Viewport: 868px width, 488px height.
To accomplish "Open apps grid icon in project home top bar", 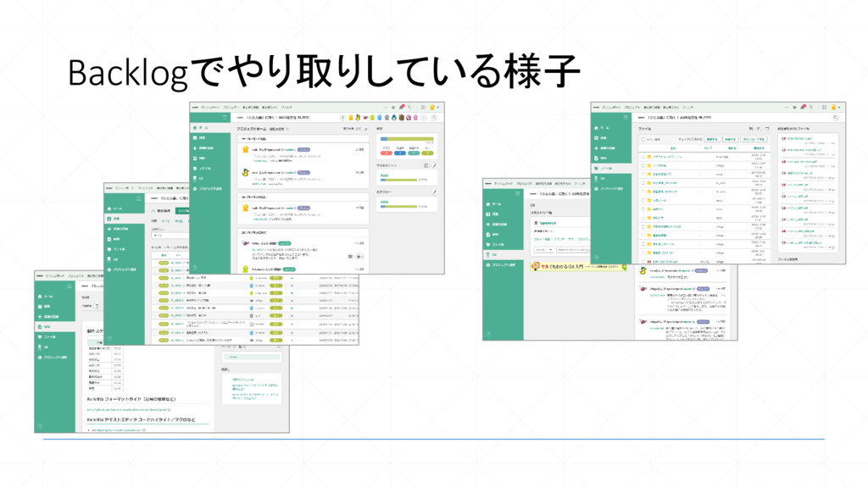I will click(x=423, y=108).
